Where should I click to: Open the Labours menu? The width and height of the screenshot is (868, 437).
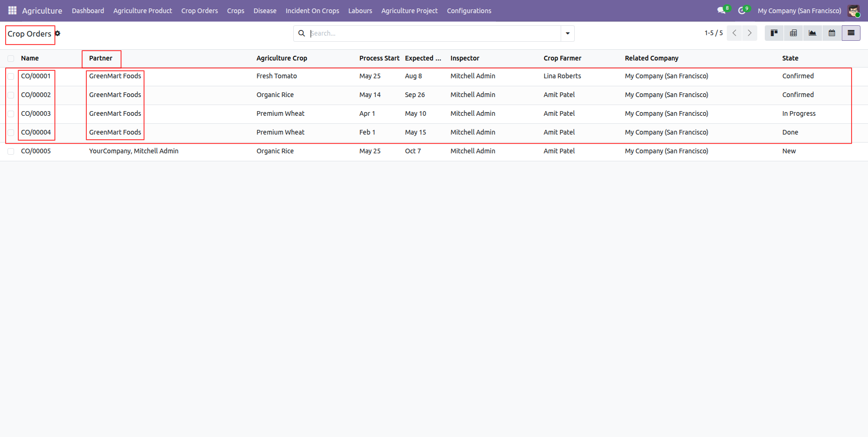360,11
